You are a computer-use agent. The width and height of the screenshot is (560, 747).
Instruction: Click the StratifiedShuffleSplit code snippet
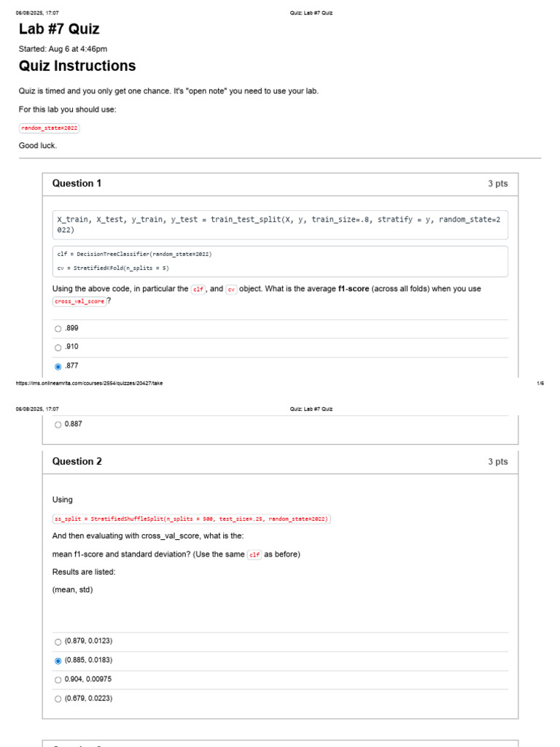point(192,519)
